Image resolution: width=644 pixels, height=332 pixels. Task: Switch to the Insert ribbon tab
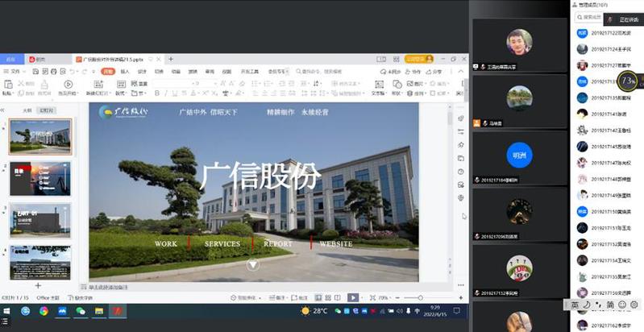pyautogui.click(x=124, y=72)
